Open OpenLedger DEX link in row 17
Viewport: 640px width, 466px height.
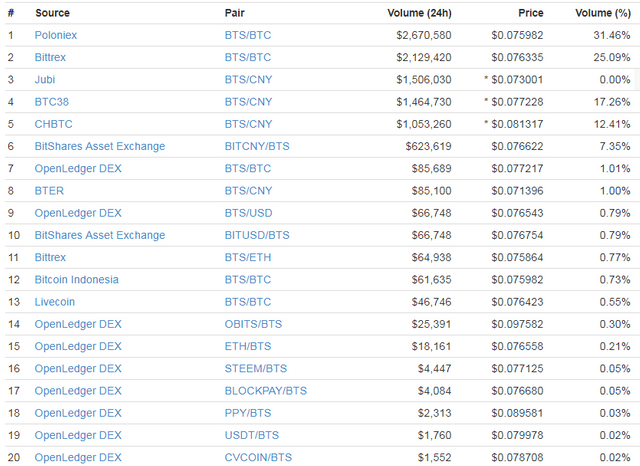coord(78,391)
